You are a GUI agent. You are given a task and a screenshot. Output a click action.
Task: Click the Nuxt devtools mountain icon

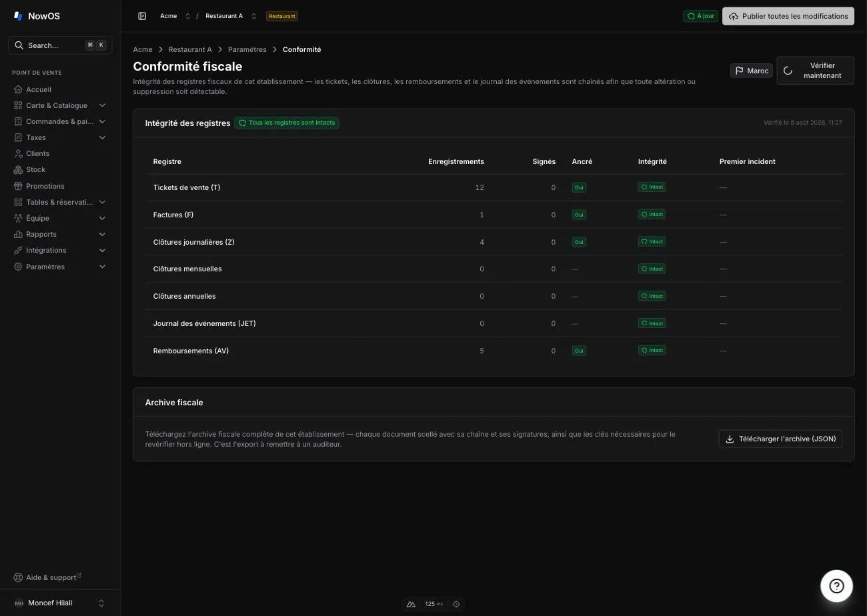pos(411,604)
